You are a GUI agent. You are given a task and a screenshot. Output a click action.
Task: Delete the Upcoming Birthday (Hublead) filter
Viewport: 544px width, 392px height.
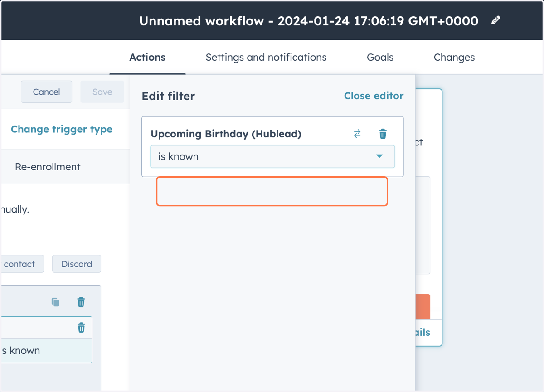click(383, 134)
